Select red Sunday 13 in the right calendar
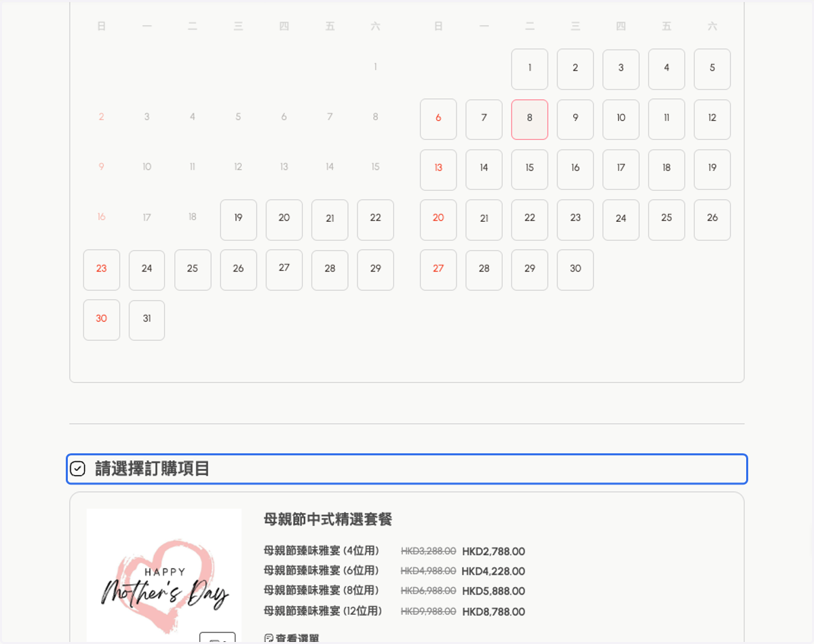Viewport: 814px width, 644px height. (438, 170)
